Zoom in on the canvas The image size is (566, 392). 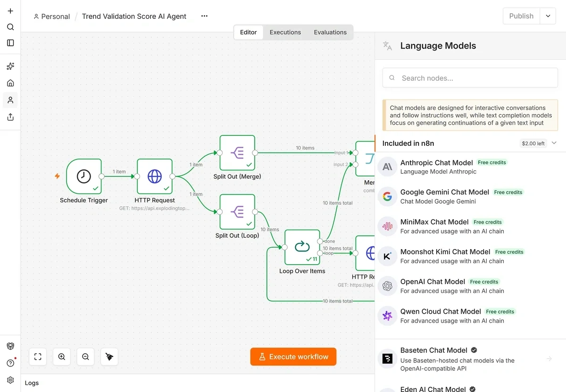[62, 357]
